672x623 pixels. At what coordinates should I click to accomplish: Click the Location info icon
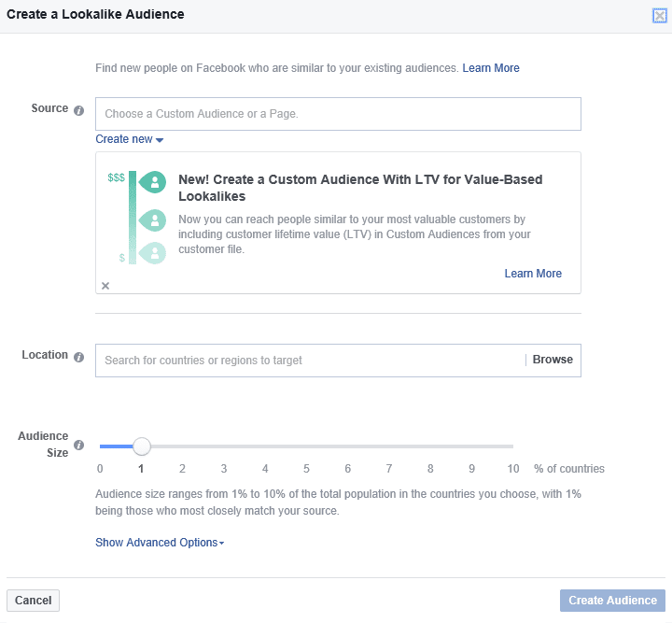78,357
